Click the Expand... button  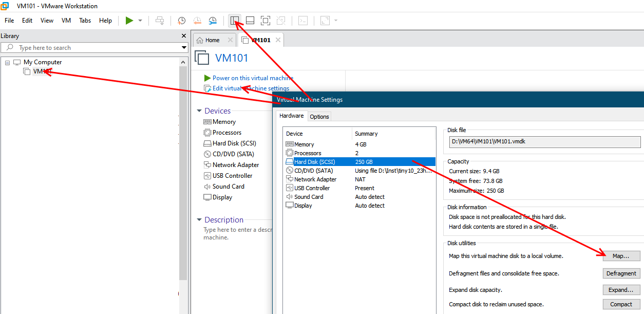click(x=621, y=290)
